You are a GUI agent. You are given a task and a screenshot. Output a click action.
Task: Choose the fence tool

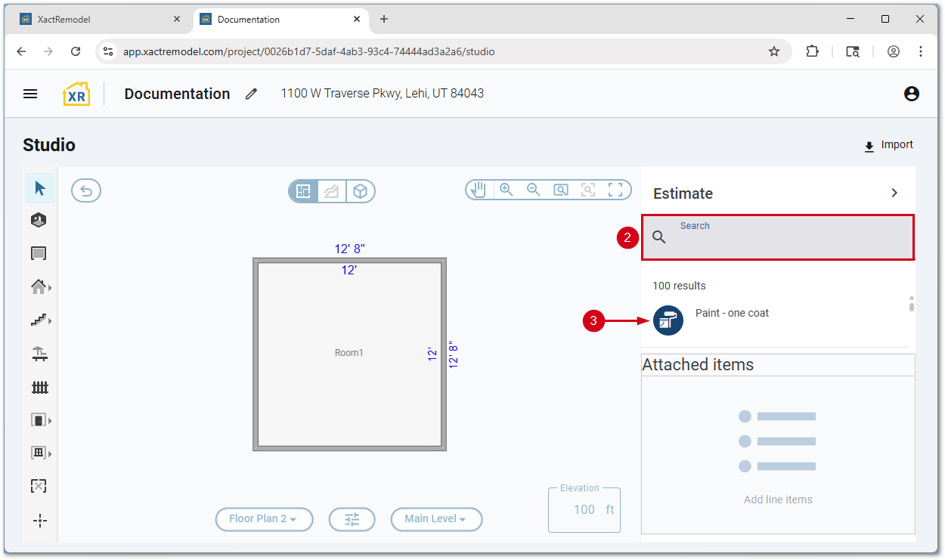pyautogui.click(x=39, y=387)
